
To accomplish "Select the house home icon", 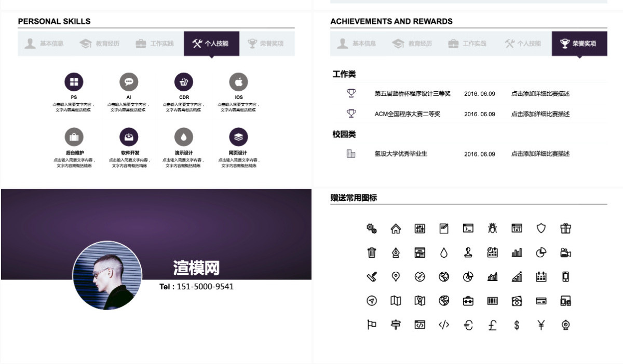I will click(x=396, y=228).
